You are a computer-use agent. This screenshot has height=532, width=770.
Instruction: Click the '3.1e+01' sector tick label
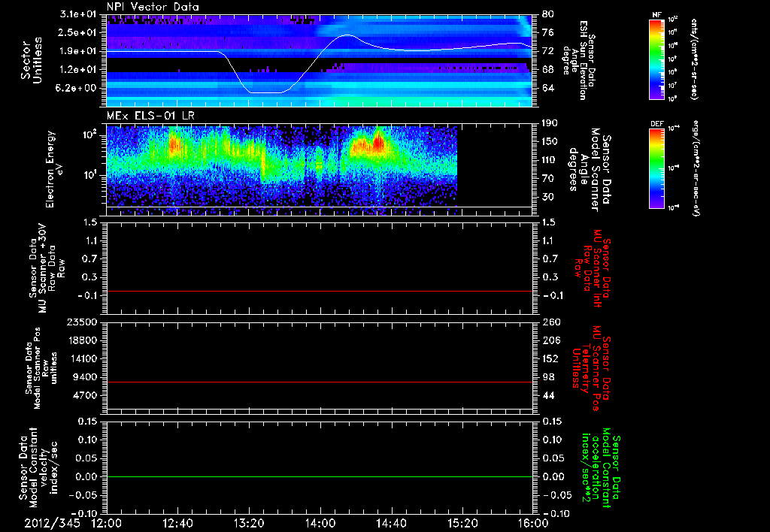79,14
